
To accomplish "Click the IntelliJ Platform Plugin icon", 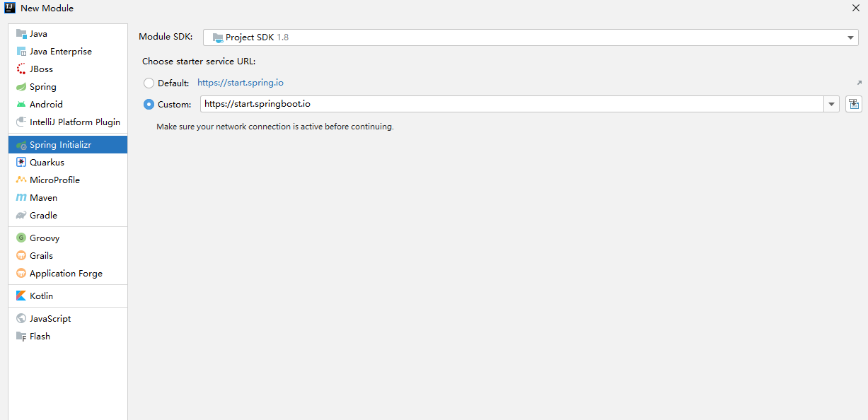I will coord(21,122).
